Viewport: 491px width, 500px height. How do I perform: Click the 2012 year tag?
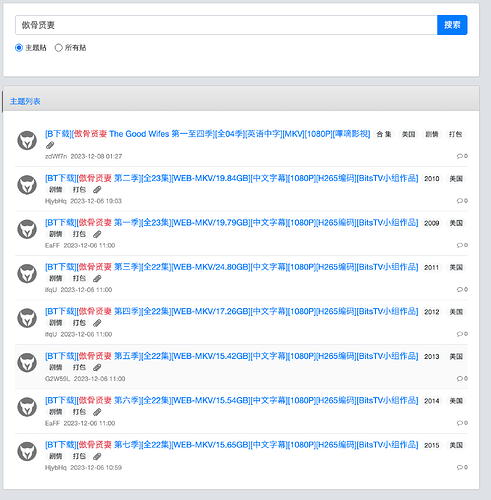pyautogui.click(x=432, y=312)
